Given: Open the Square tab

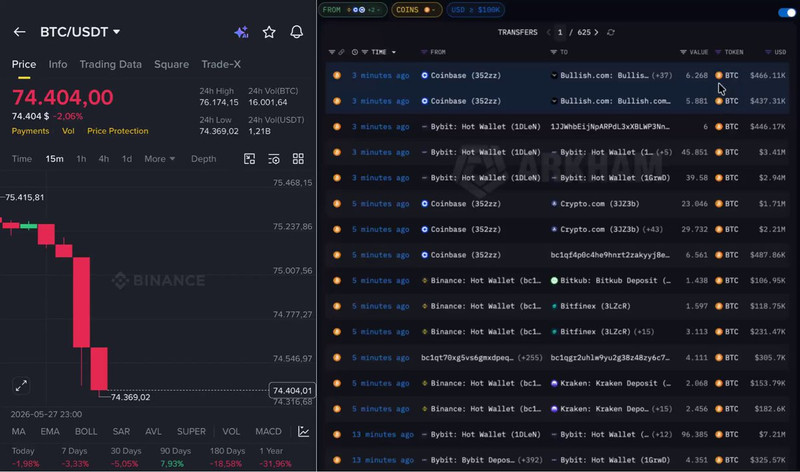Looking at the screenshot, I should (x=171, y=64).
